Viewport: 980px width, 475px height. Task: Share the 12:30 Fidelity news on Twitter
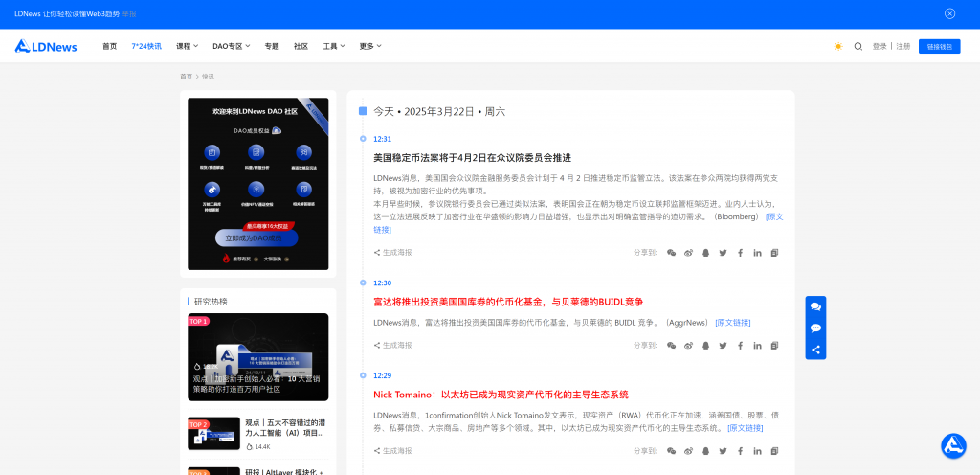724,345
